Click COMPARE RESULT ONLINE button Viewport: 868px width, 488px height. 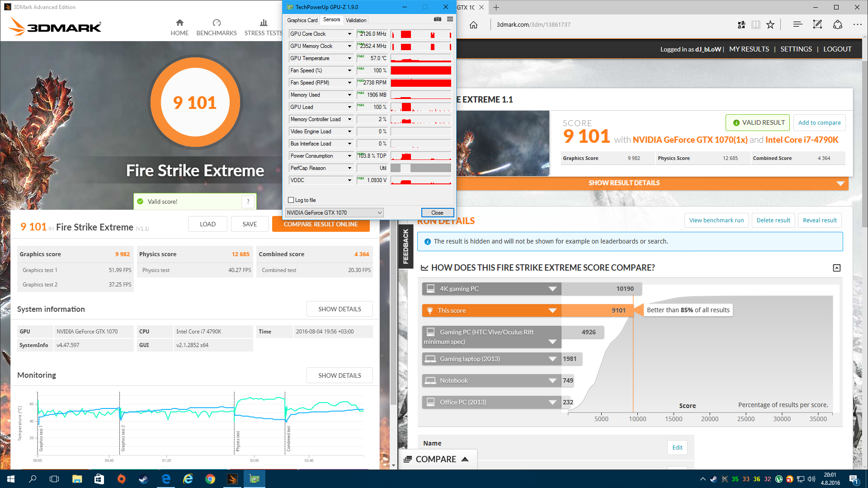(321, 225)
